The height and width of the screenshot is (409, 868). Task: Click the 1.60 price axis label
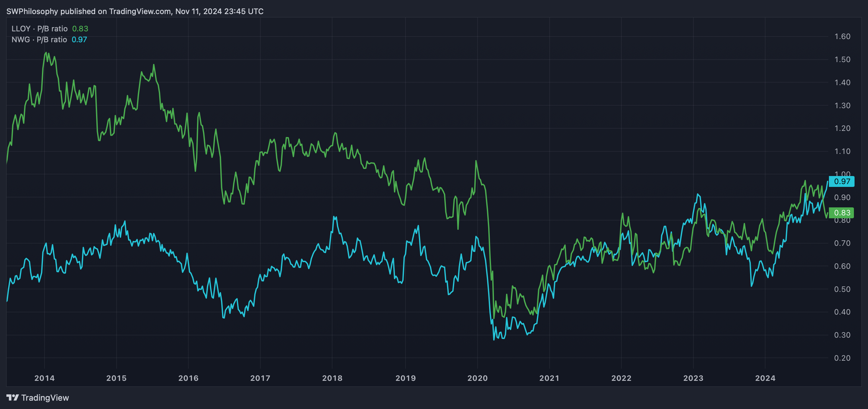[842, 36]
